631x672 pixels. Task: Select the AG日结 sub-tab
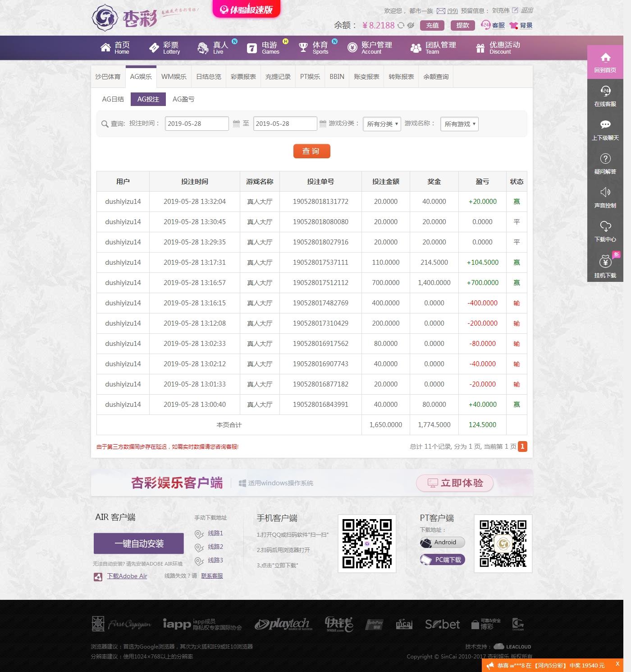pyautogui.click(x=113, y=99)
